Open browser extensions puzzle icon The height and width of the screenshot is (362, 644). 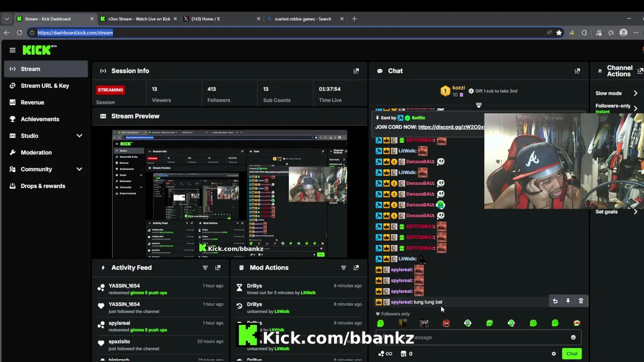click(x=584, y=33)
